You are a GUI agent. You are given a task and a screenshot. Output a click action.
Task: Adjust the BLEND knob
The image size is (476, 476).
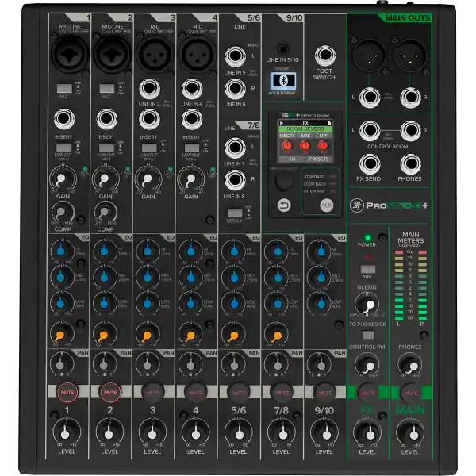click(367, 304)
